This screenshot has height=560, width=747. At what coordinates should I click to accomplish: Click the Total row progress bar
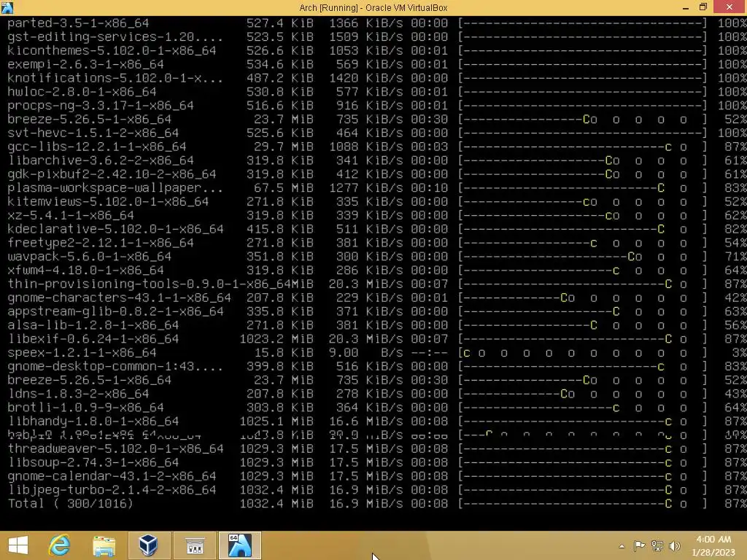tap(583, 504)
